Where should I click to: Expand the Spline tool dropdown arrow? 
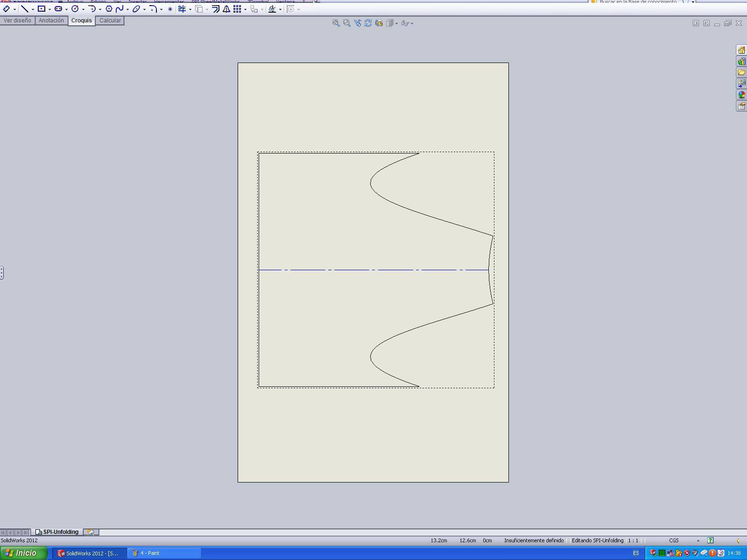click(x=127, y=9)
